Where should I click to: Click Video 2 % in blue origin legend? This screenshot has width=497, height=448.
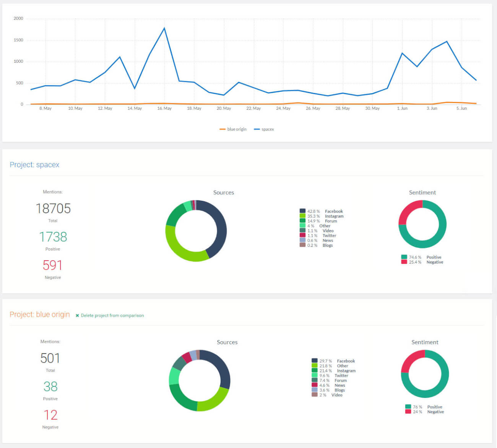tap(327, 395)
